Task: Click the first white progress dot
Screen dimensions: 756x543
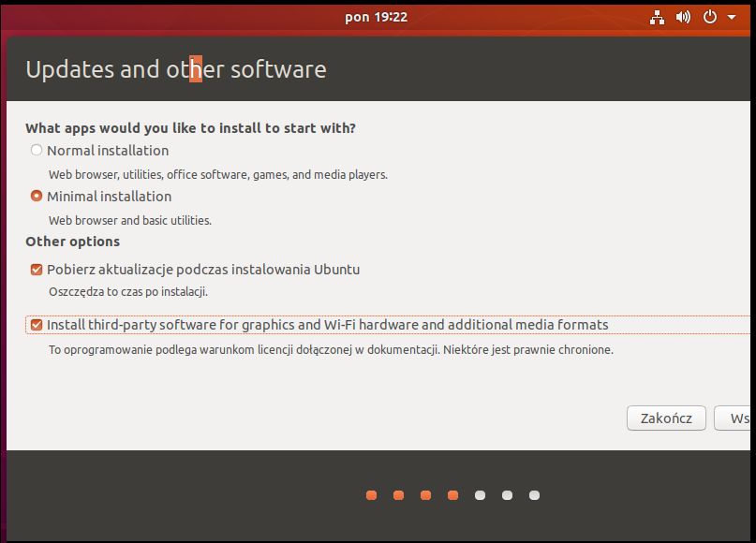Action: [480, 495]
